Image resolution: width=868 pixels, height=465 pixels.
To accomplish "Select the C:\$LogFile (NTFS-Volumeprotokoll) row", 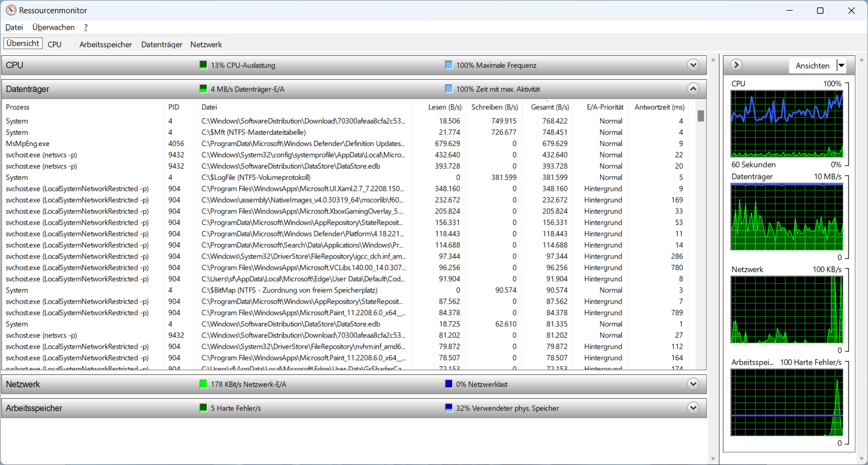I will click(345, 177).
